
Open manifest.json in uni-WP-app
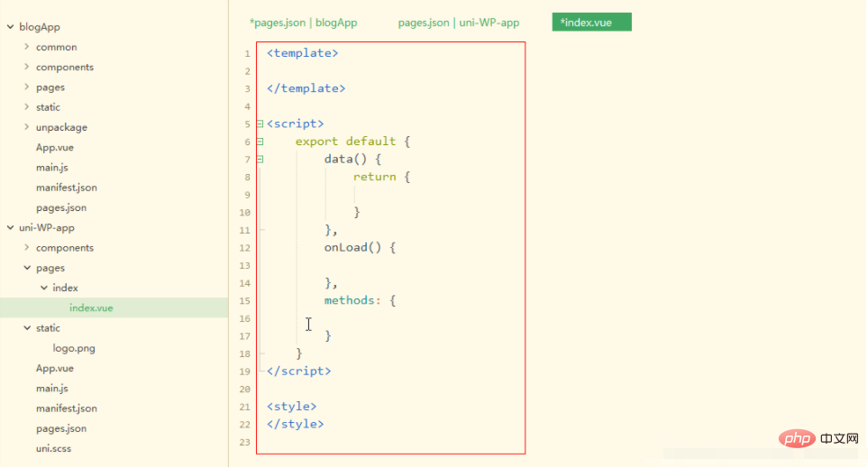tap(67, 408)
